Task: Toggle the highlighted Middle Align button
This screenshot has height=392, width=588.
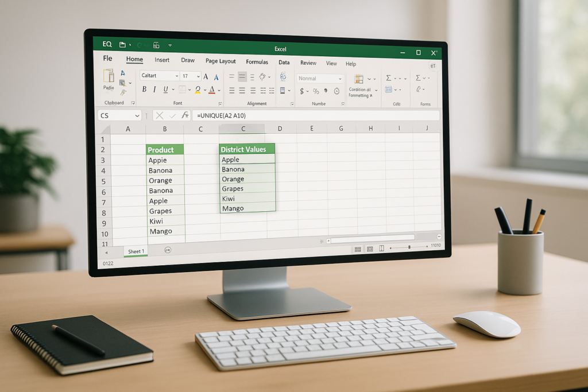Action: (x=242, y=77)
